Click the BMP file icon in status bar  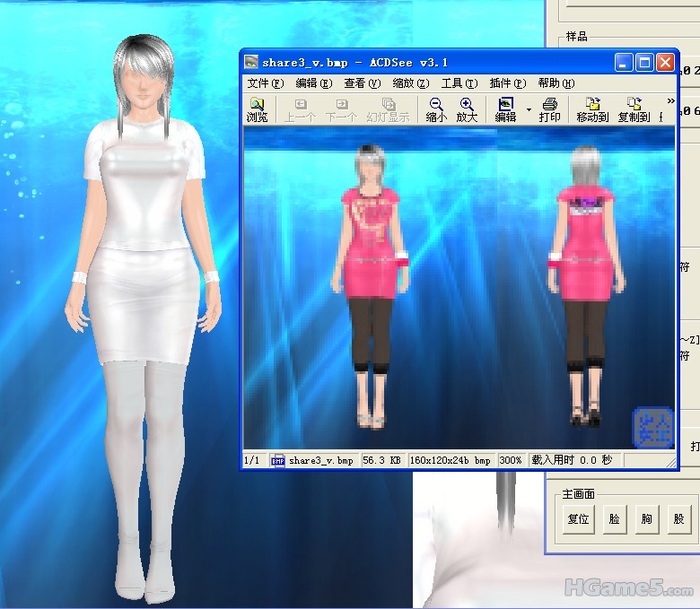278,460
